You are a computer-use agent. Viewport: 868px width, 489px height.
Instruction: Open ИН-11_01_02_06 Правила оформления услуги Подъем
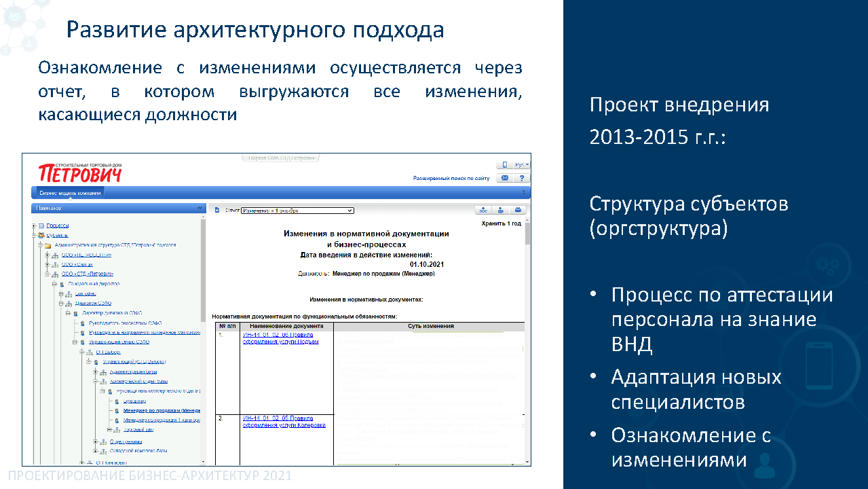coord(281,338)
